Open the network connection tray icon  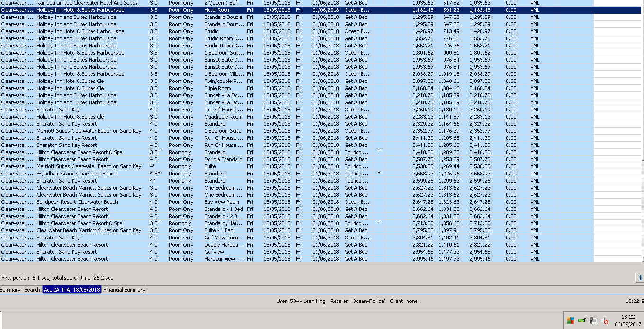[593, 321]
